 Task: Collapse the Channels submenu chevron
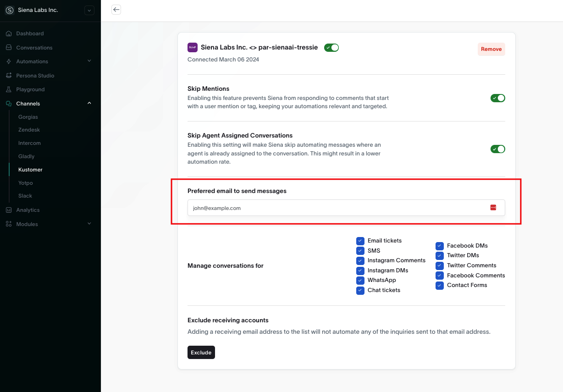point(89,103)
